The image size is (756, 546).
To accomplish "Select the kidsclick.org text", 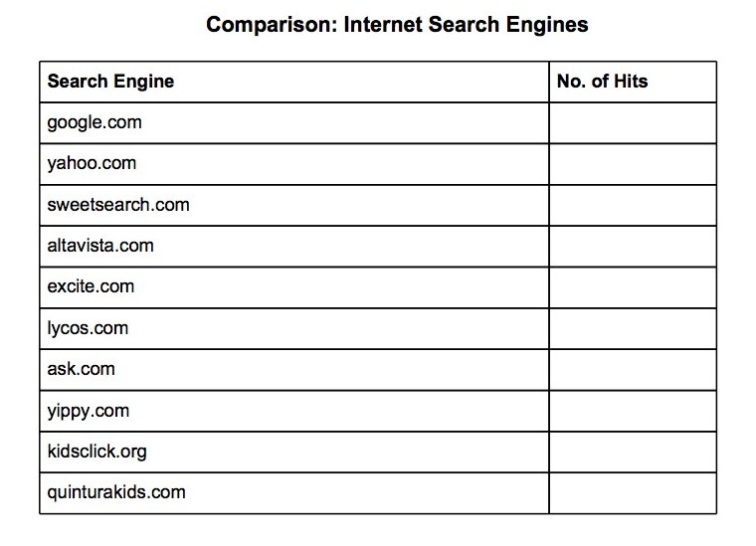I will (96, 452).
